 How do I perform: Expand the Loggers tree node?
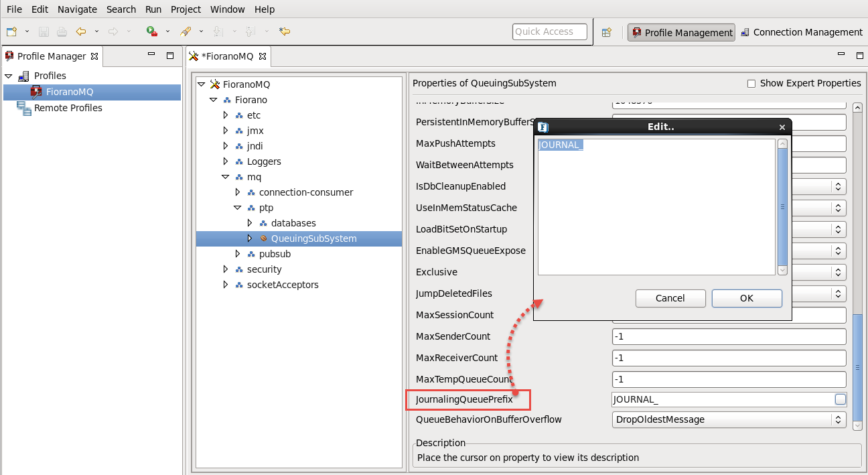(226, 161)
